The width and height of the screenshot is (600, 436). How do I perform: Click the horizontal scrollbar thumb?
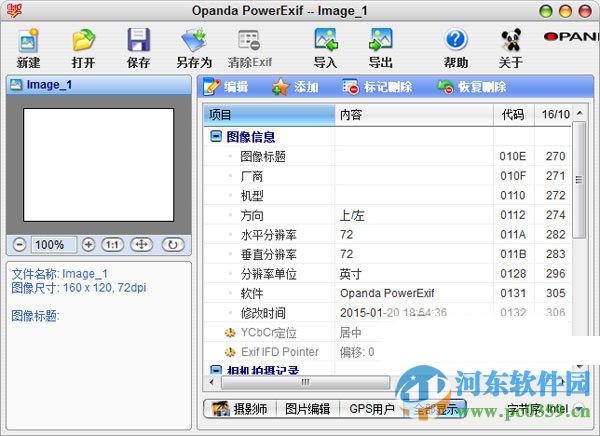(x=305, y=382)
